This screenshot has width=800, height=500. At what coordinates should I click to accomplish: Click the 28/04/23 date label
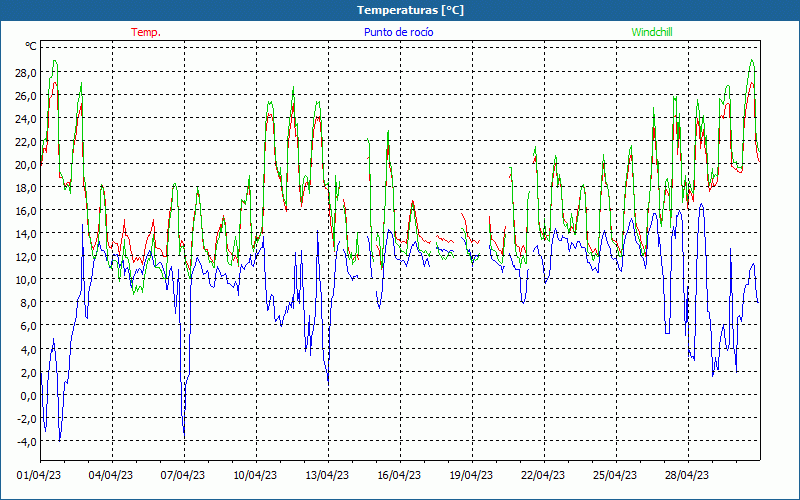687,476
